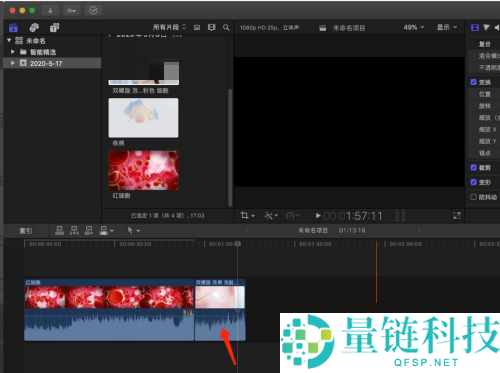Toggle the 裁剪 crop checkbox

[x=473, y=167]
